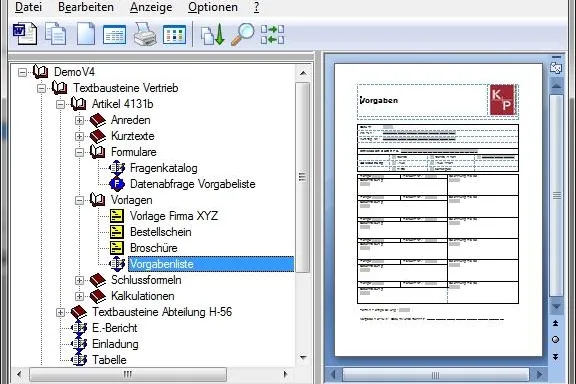Click the tree's vertical scrollbar down arrow
576x384 pixels.
coord(303,357)
